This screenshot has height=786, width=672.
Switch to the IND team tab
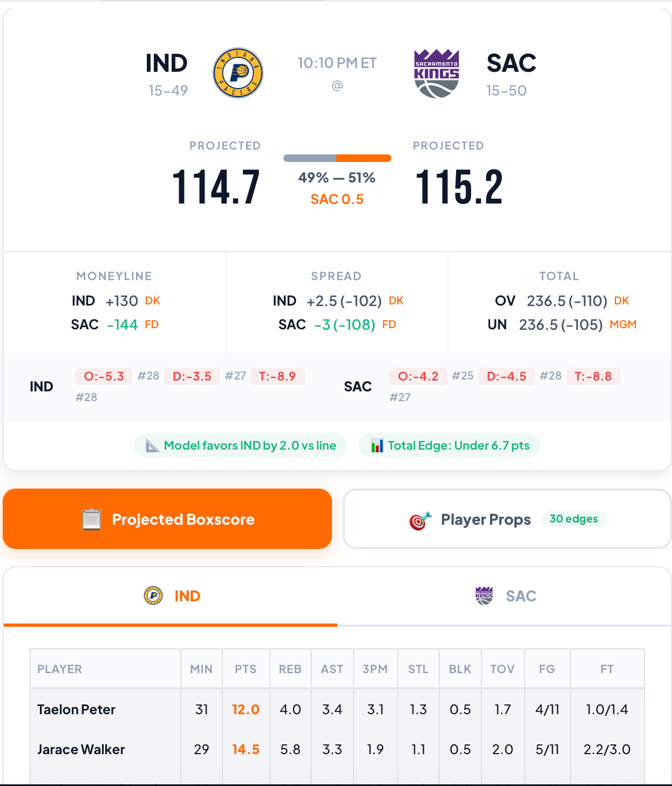[x=171, y=596]
